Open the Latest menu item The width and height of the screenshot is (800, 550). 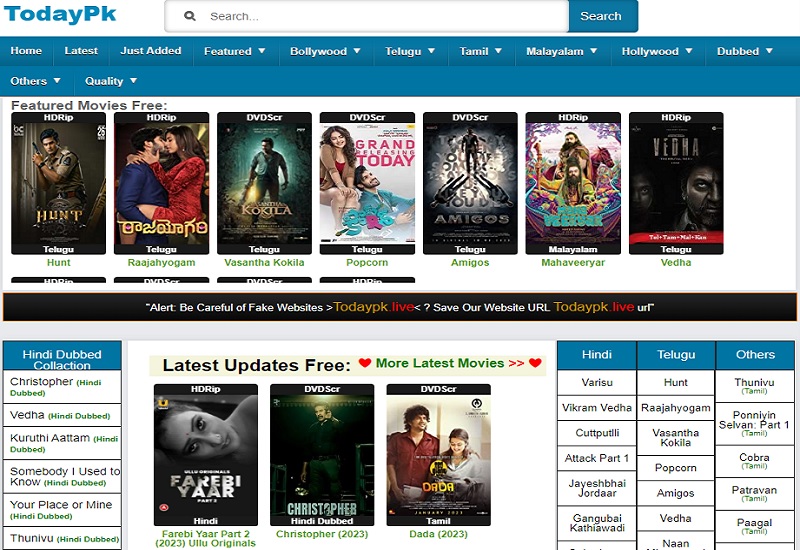(81, 51)
